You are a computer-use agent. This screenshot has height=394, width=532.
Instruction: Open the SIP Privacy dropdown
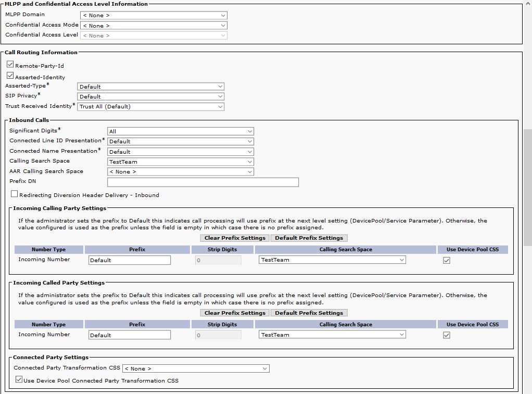150,96
